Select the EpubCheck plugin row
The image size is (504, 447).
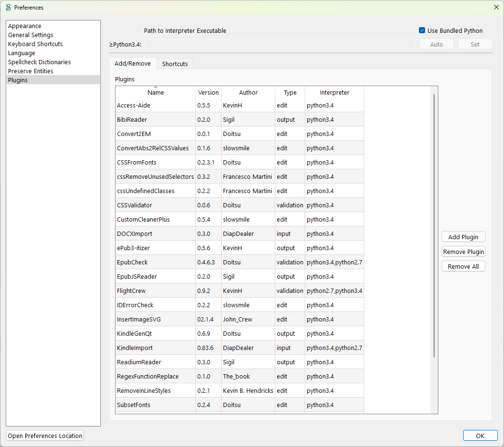240,262
